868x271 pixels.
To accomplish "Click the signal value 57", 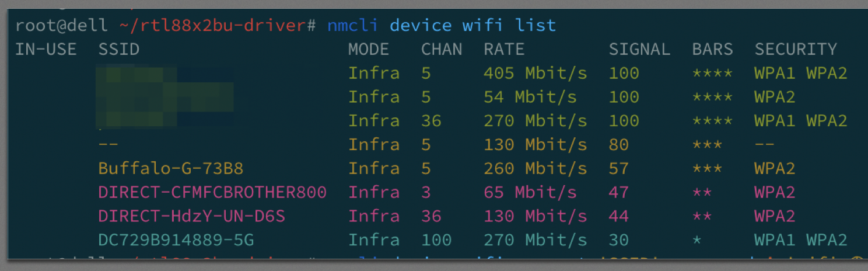I will coord(619,168).
